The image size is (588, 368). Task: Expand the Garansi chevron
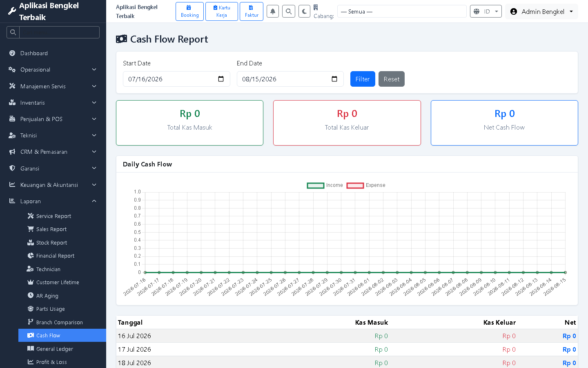pos(94,168)
